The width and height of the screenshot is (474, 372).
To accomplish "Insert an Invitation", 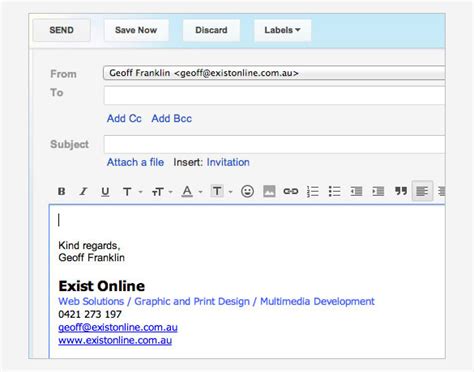I will [x=228, y=162].
